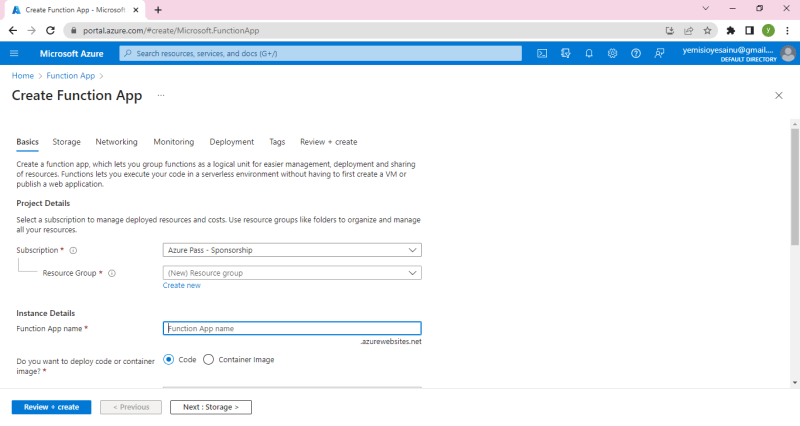
Task: Open portal settings gear
Action: click(612, 53)
